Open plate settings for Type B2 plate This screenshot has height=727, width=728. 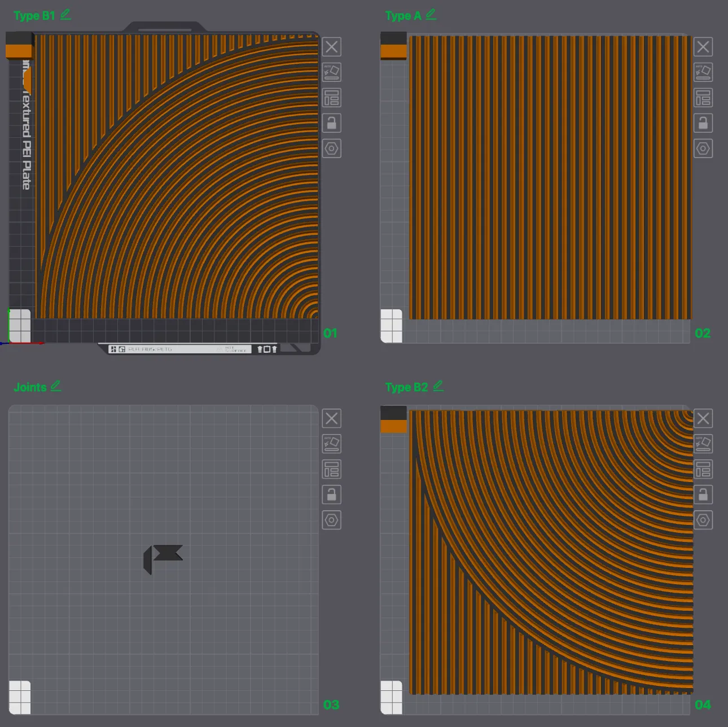(703, 520)
